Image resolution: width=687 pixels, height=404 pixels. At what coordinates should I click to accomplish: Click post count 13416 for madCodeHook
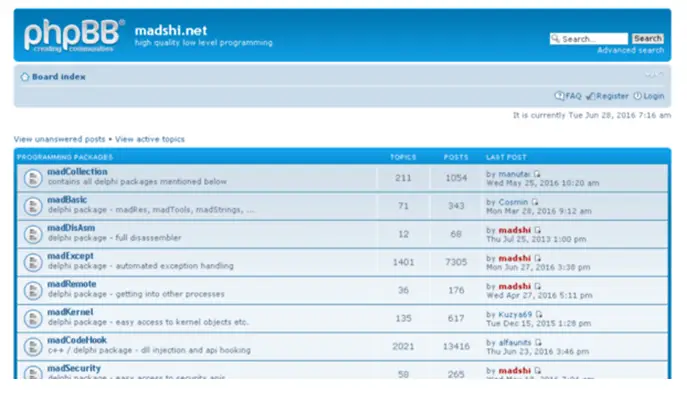(x=456, y=346)
